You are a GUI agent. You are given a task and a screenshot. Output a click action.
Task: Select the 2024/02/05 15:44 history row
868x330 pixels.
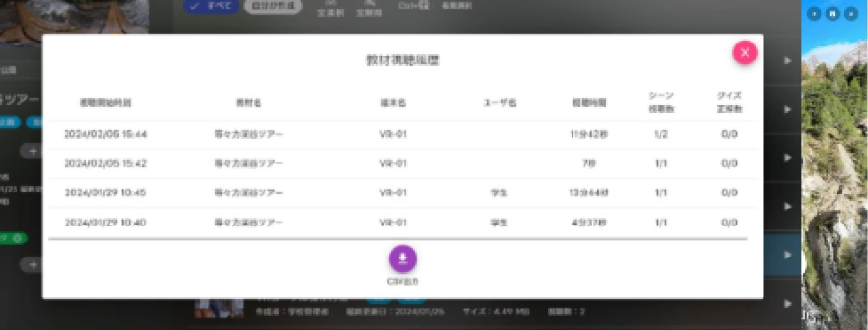(402, 134)
